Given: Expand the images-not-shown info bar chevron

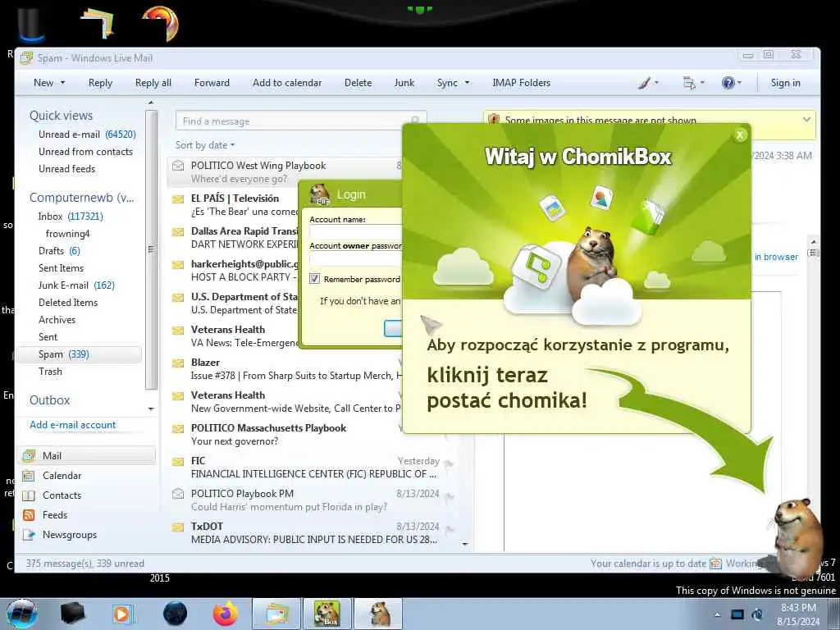Looking at the screenshot, I should tap(806, 120).
